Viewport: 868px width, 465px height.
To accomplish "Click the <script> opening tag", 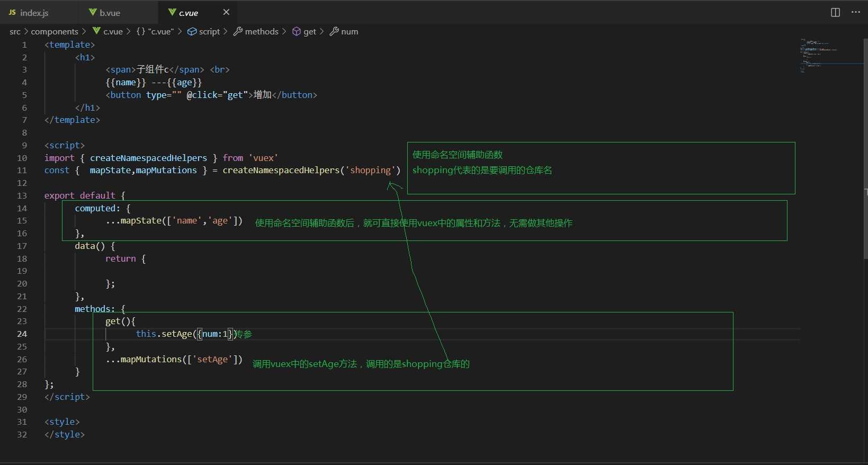I will 65,145.
